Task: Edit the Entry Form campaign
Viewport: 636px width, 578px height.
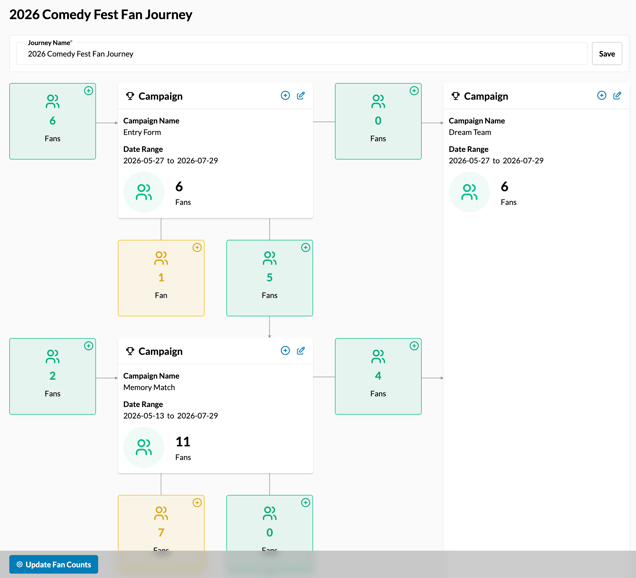Action: point(301,95)
